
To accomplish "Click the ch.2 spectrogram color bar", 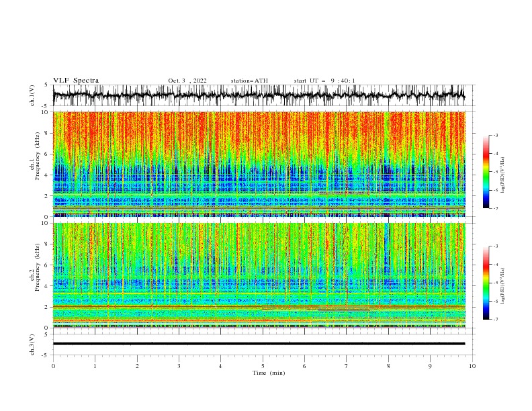I will point(486,283).
